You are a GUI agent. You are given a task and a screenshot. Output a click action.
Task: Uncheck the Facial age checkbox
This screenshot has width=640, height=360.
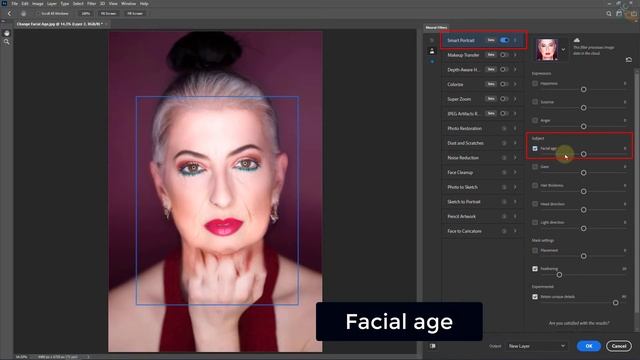(x=535, y=149)
